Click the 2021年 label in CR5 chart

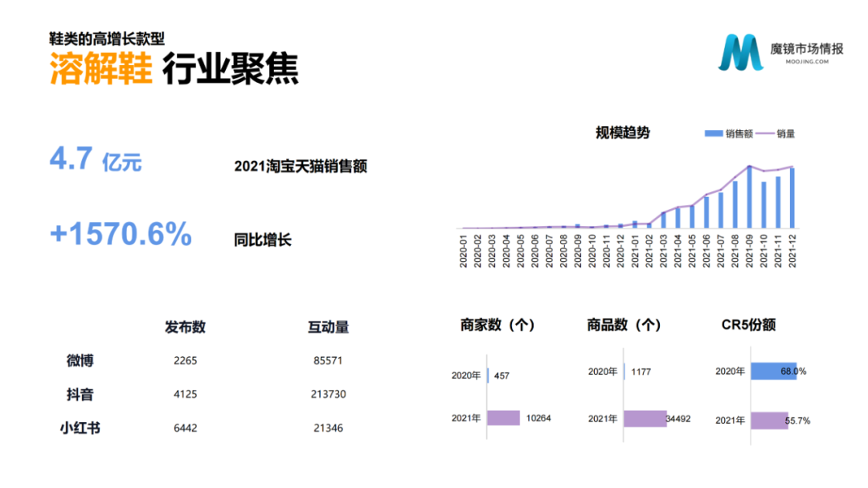click(730, 420)
